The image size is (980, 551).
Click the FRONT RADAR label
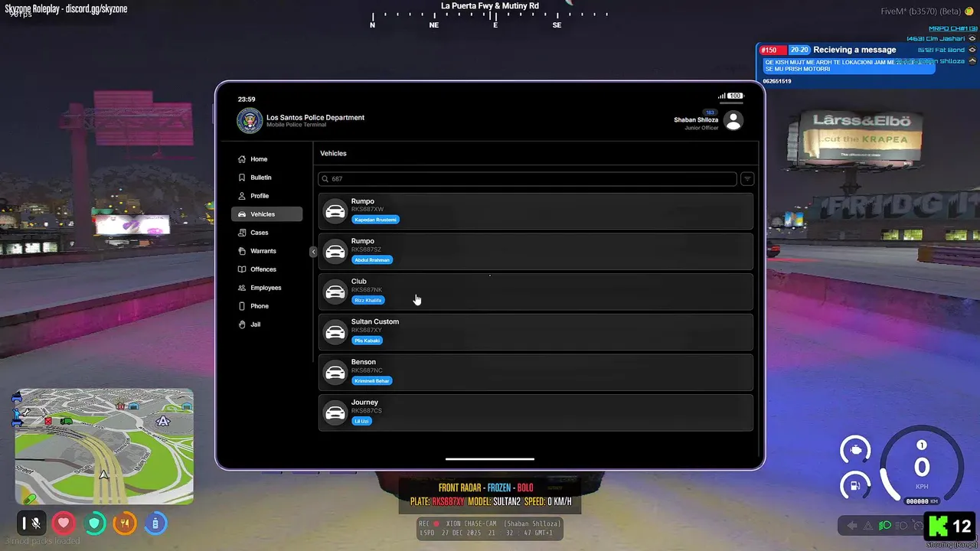[459, 488]
